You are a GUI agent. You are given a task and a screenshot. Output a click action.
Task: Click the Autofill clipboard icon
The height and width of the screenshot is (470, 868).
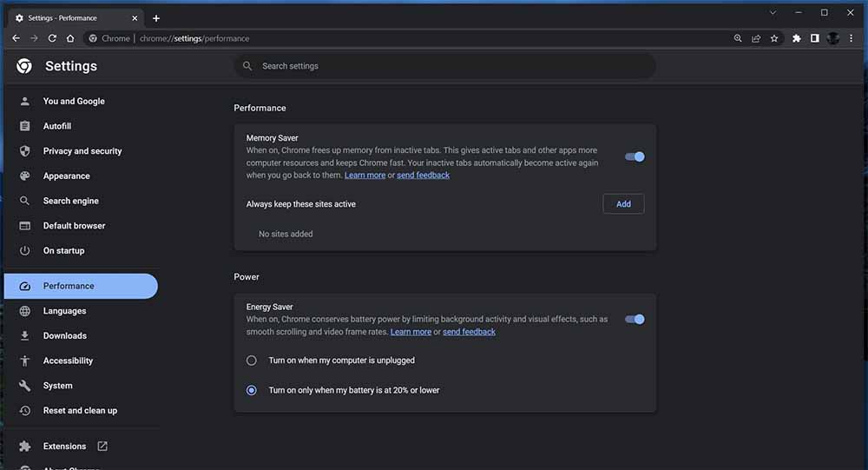(25, 126)
